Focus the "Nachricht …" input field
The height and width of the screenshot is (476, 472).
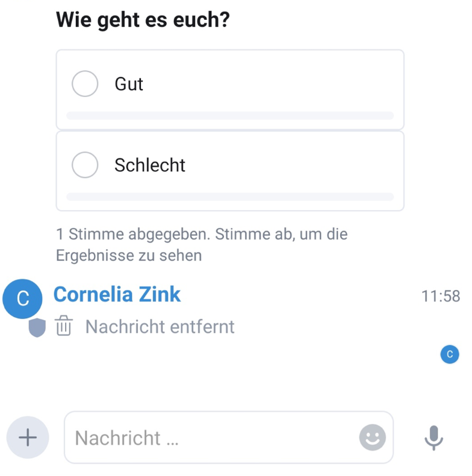211,437
